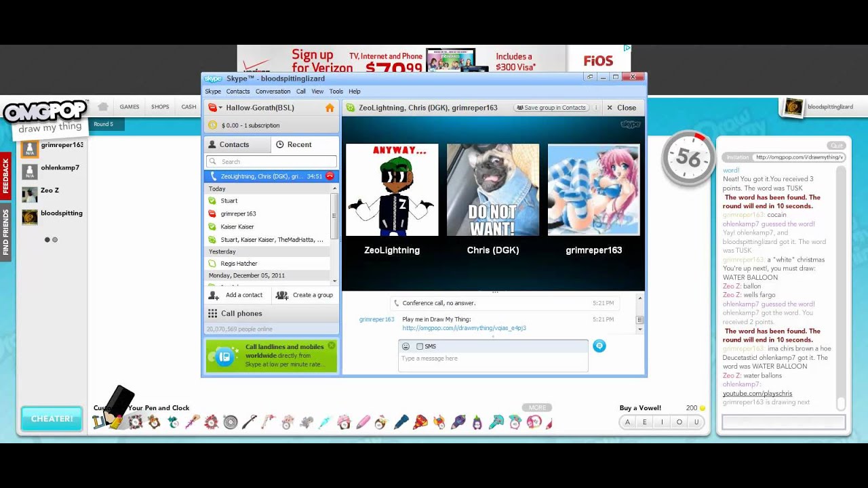Open the View menu
This screenshot has width=868, height=488.
click(317, 91)
